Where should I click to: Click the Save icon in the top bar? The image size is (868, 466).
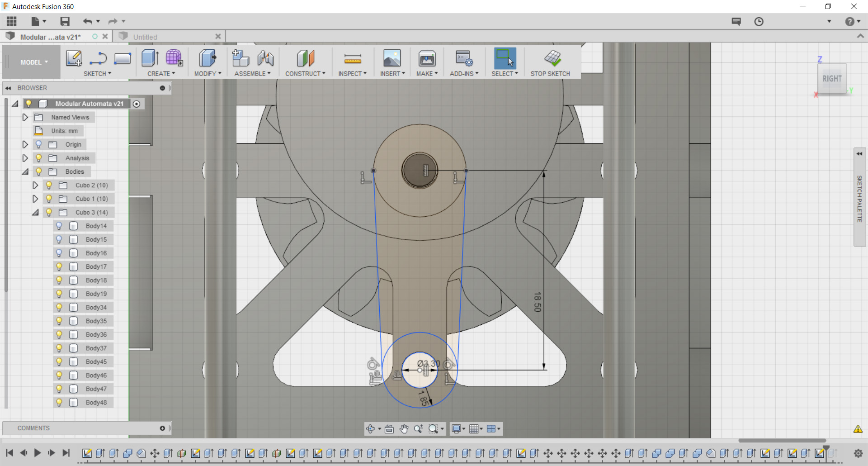(x=65, y=21)
